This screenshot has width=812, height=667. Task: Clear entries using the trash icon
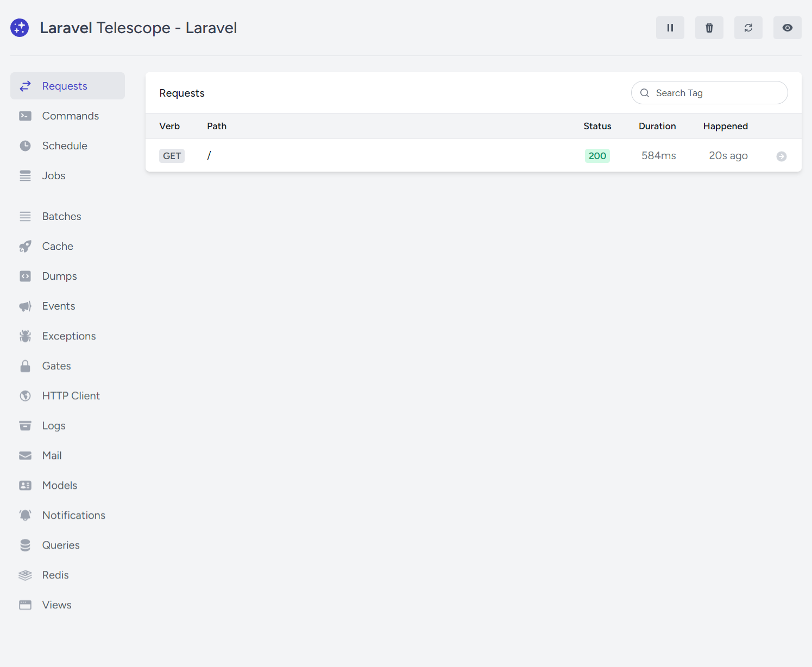pyautogui.click(x=709, y=28)
